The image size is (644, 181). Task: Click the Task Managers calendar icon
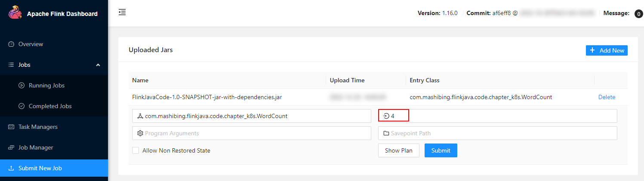(12, 127)
